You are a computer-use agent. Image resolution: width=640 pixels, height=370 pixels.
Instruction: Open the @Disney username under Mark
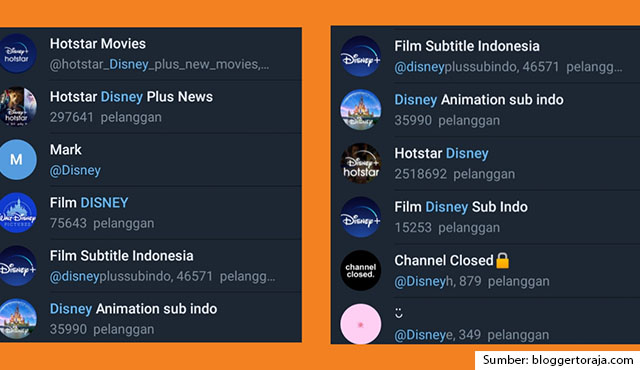(75, 171)
